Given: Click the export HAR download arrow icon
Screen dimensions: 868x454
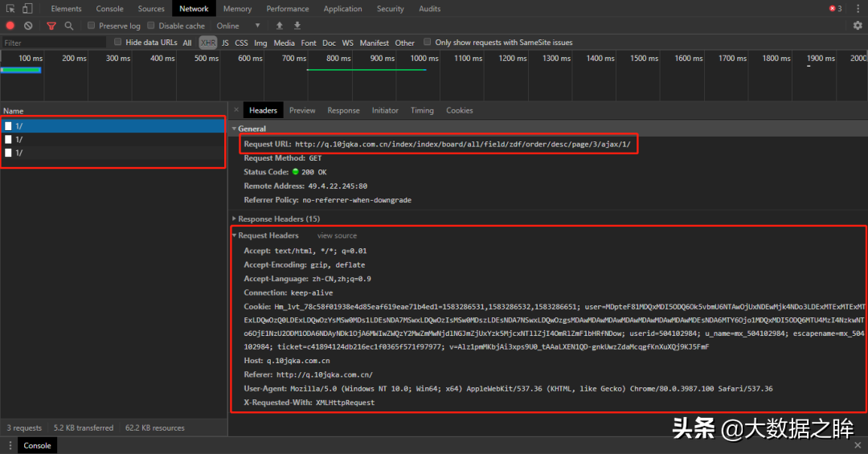Looking at the screenshot, I should (x=297, y=26).
